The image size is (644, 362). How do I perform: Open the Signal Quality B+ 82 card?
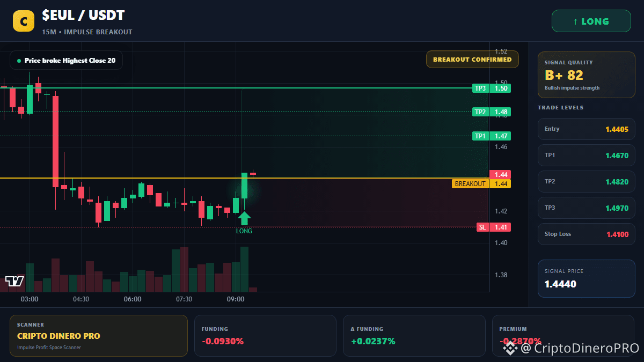click(x=586, y=75)
